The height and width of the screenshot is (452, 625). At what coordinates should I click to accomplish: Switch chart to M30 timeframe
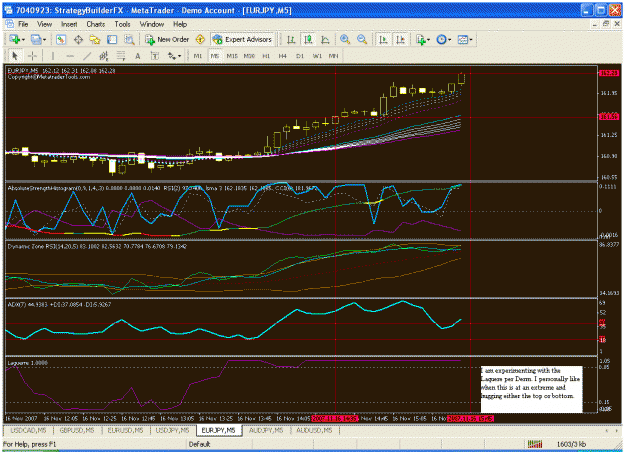(x=249, y=56)
